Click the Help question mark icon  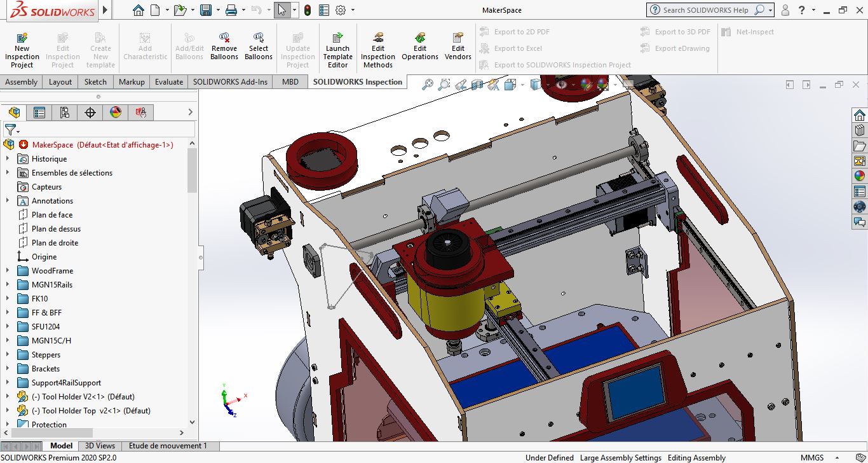pos(803,10)
